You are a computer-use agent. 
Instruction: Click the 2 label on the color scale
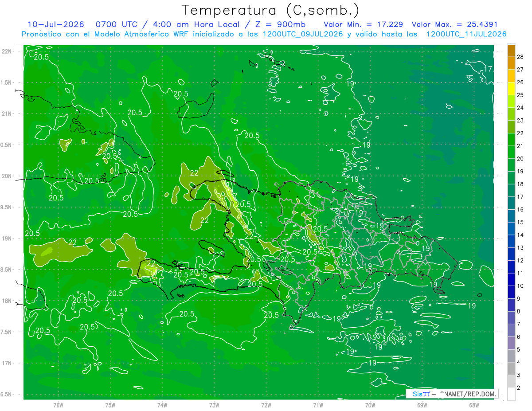click(519, 388)
